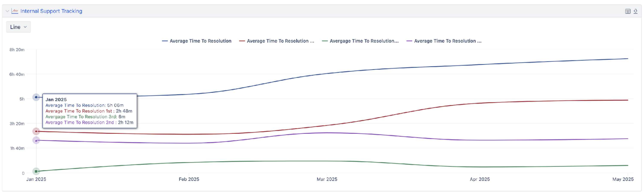Click the download export icon

point(635,11)
